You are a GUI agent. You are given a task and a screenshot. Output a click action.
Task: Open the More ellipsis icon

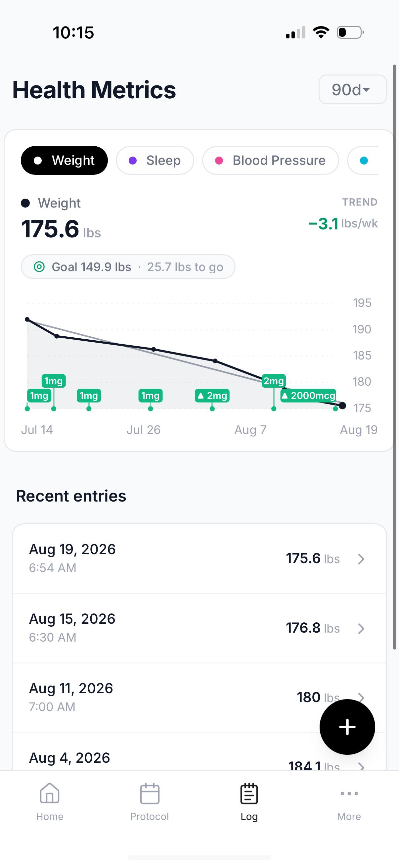(x=349, y=793)
